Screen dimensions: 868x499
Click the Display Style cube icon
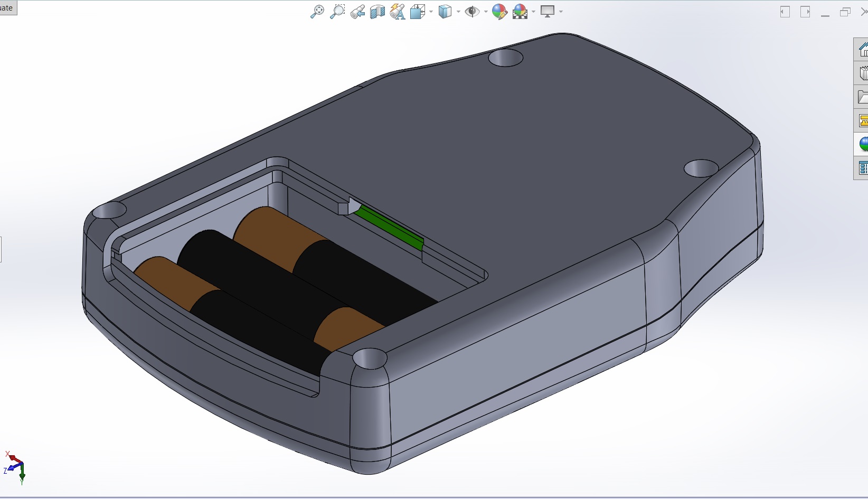click(x=446, y=12)
